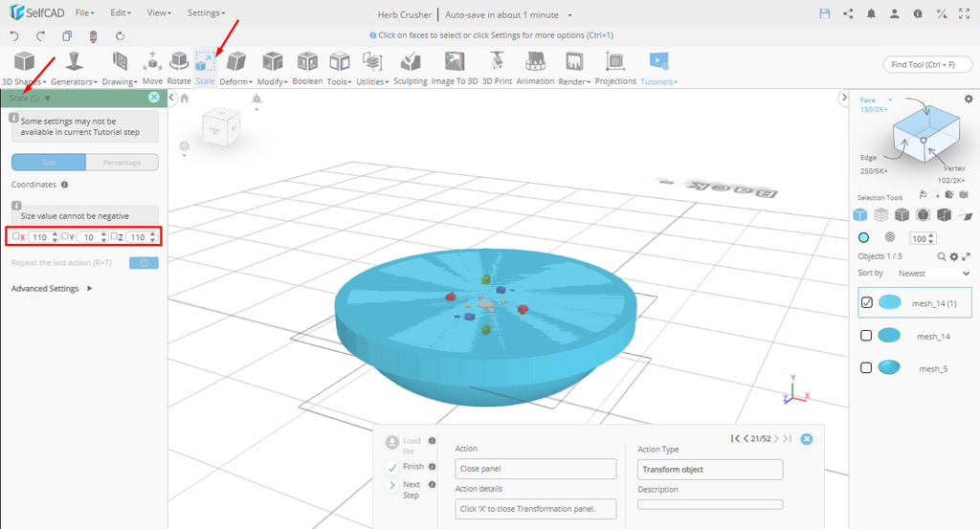
Task: Open the Generators dropdown
Action: coord(74,68)
